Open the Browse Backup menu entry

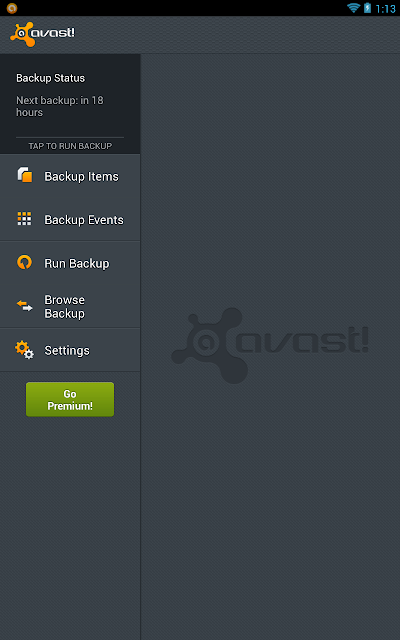tap(70, 306)
